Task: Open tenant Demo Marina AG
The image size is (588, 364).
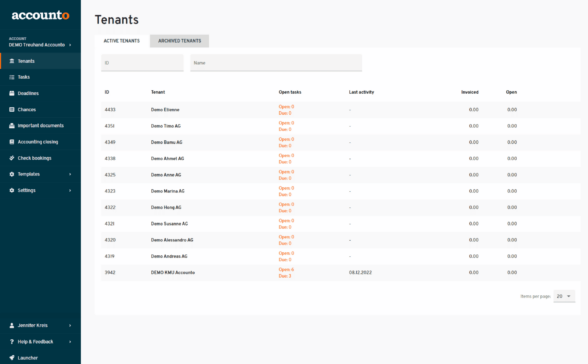Action: tap(168, 191)
